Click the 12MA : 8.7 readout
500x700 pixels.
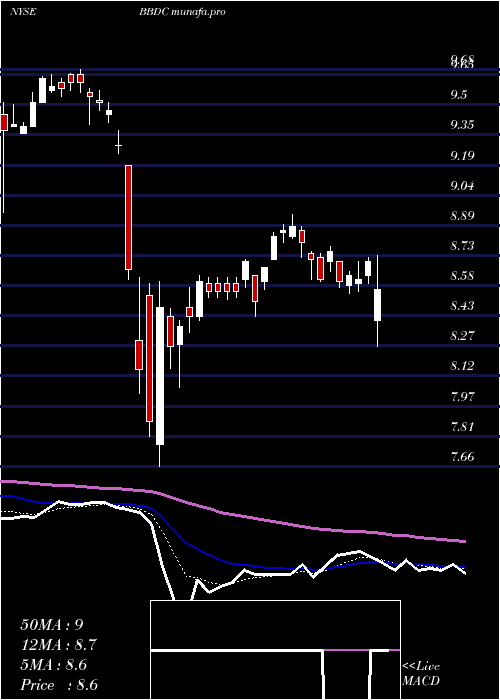[x=58, y=645]
